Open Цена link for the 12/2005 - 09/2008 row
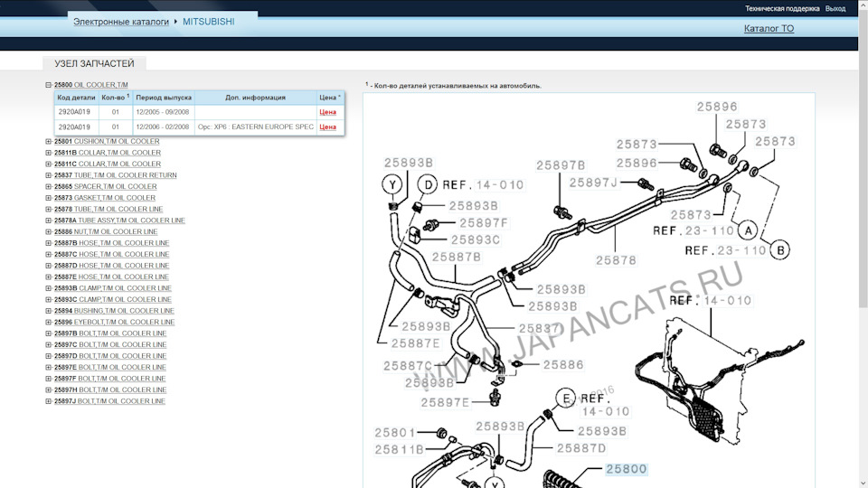 pyautogui.click(x=327, y=112)
